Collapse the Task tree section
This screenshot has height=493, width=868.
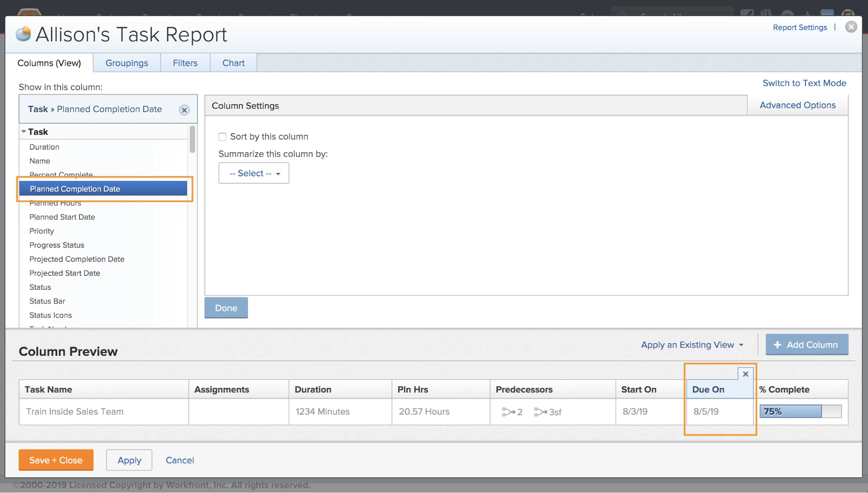click(23, 131)
